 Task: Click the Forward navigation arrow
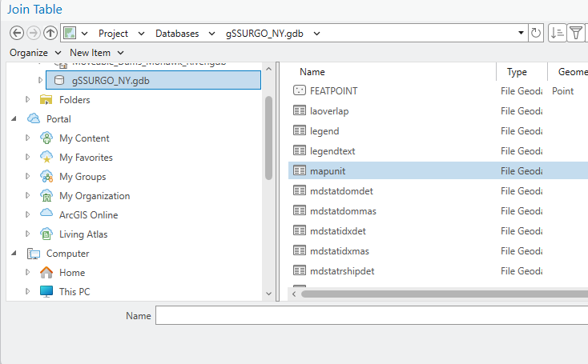34,34
